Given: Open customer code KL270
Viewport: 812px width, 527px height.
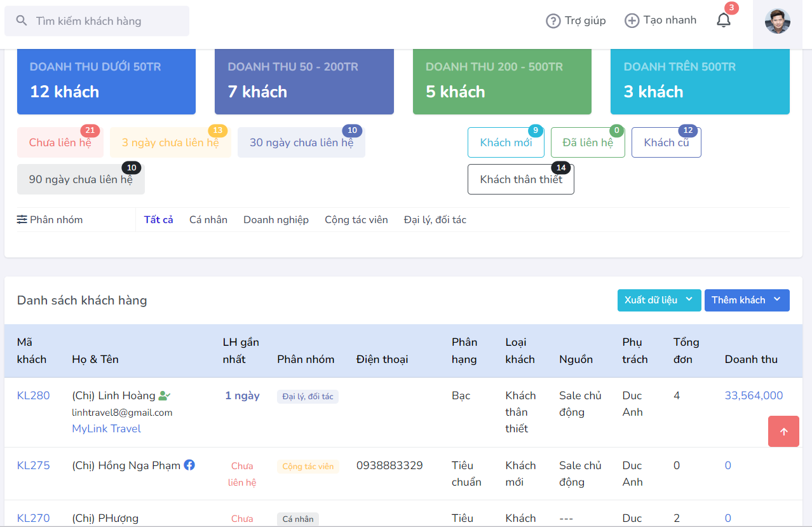Looking at the screenshot, I should click(33, 518).
